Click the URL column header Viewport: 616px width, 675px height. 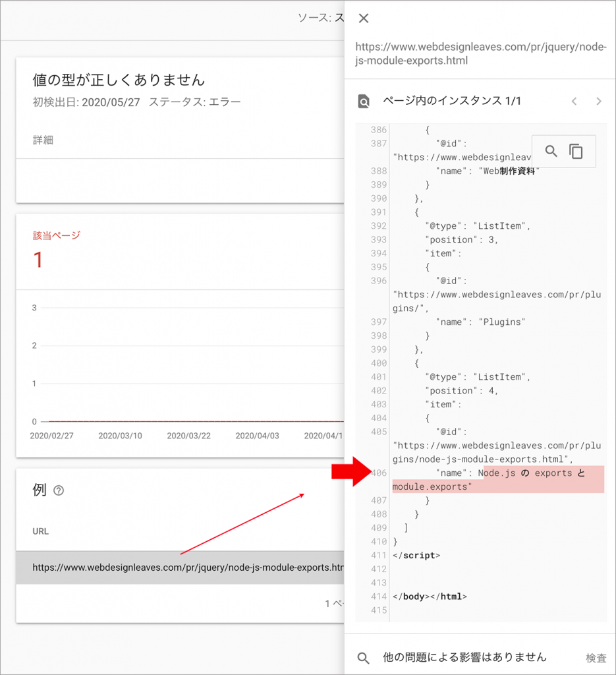click(x=41, y=531)
